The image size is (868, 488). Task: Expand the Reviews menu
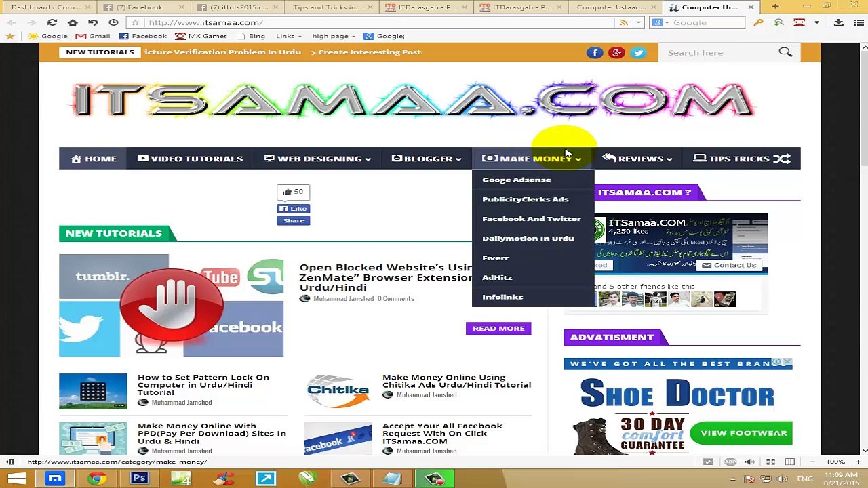637,159
